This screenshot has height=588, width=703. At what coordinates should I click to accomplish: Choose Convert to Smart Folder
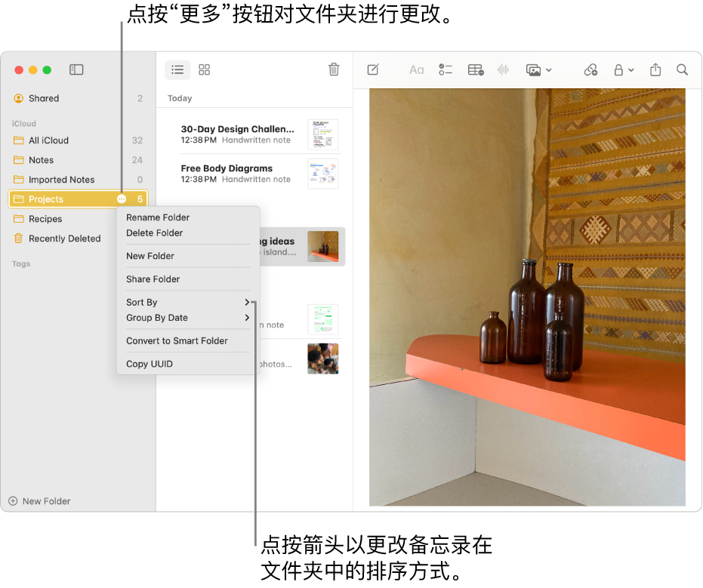tap(188, 341)
